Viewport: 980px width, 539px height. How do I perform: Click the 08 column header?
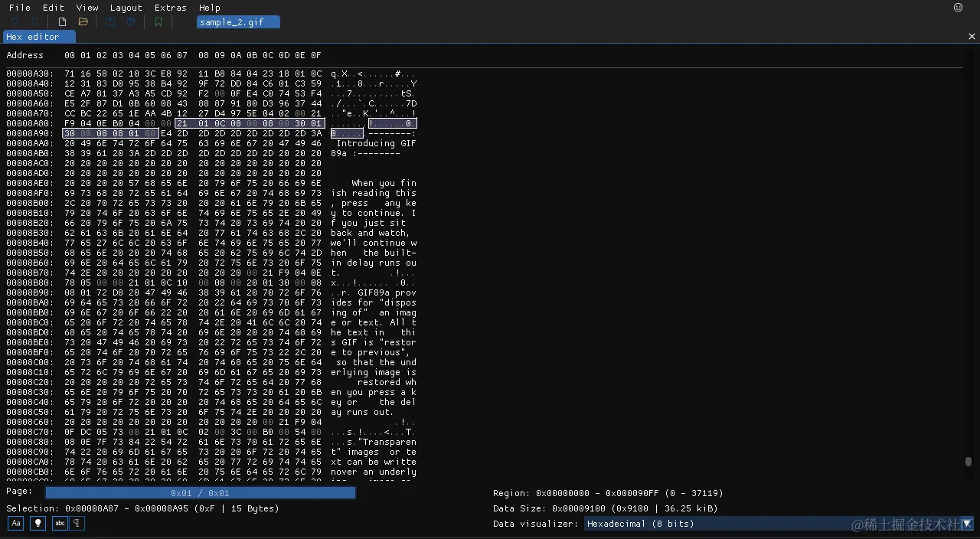point(203,55)
